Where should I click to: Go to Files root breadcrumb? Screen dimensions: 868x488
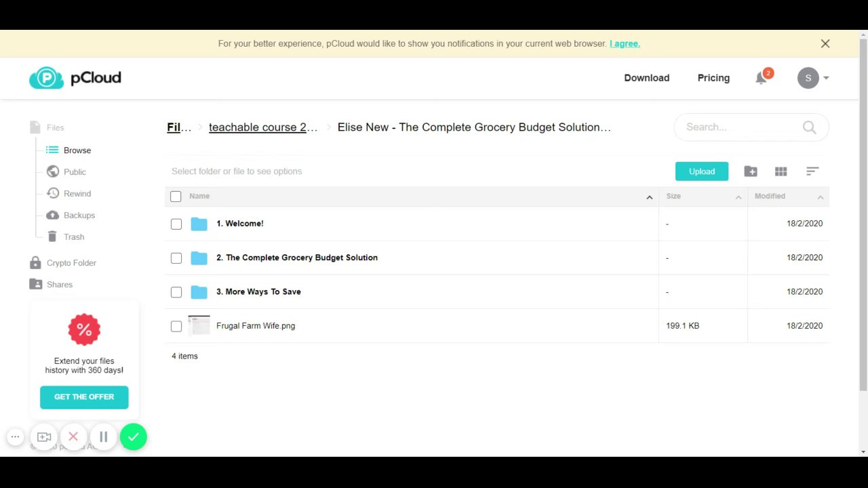point(179,127)
